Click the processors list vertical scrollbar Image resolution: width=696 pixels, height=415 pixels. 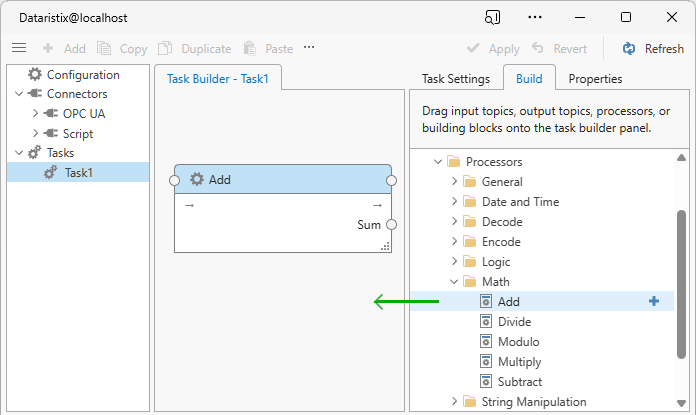tap(681, 290)
